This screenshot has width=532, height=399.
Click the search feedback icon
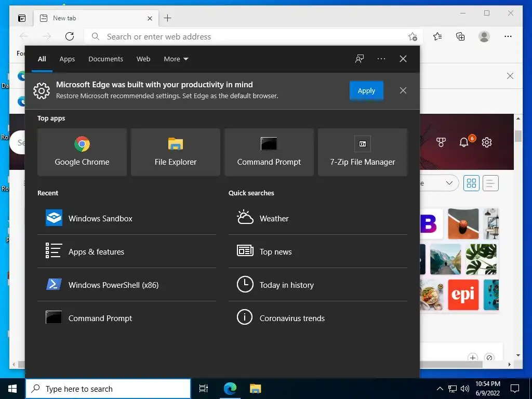click(x=360, y=59)
